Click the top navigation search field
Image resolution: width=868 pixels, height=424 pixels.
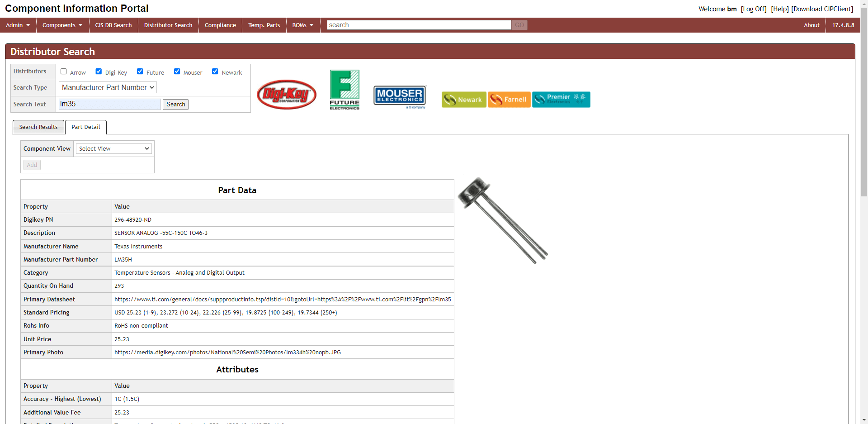point(419,25)
